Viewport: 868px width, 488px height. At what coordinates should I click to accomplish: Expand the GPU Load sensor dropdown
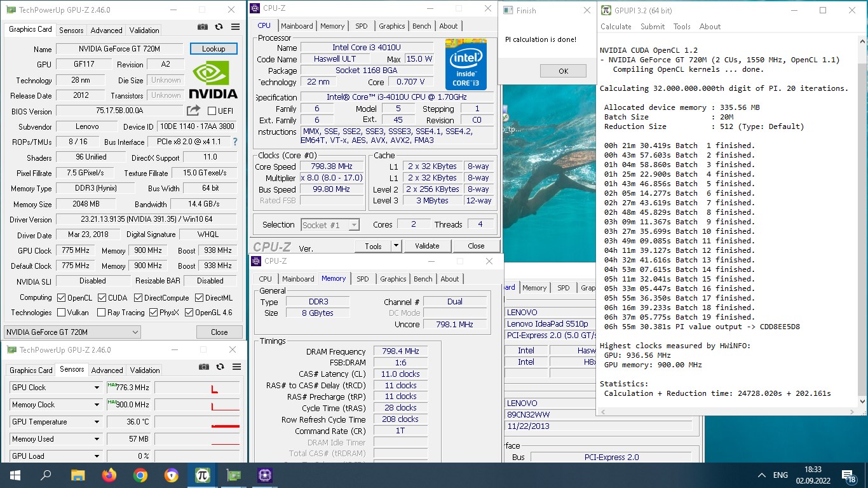(97, 456)
